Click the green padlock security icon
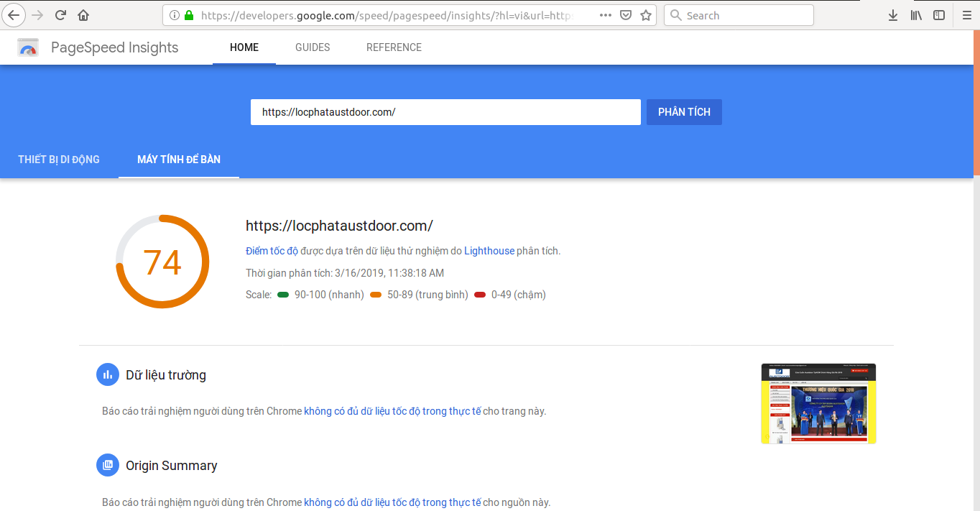 pos(189,15)
